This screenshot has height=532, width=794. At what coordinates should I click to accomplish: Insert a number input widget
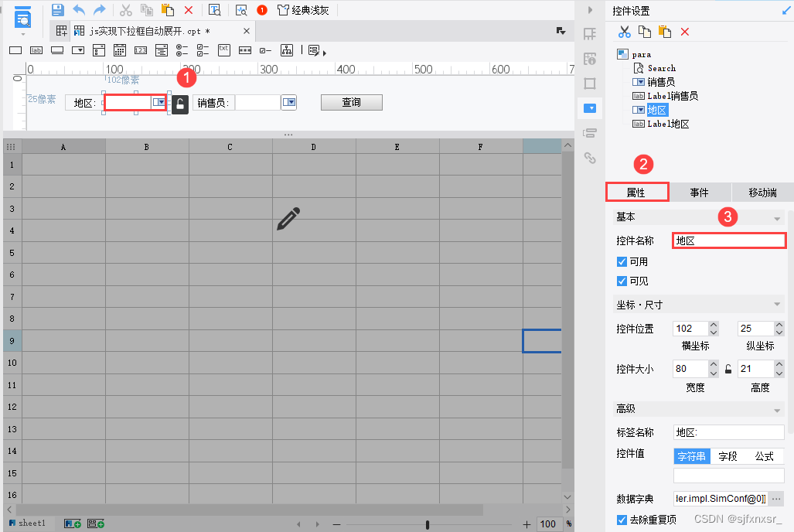141,50
